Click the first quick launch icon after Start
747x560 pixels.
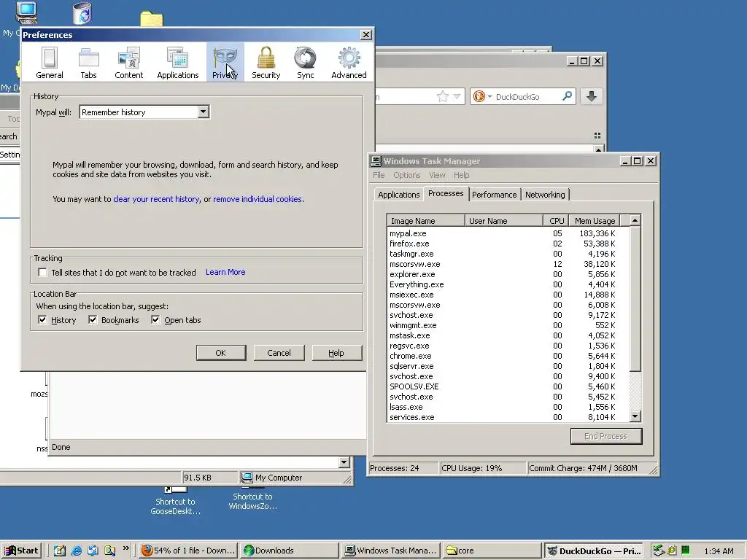pyautogui.click(x=60, y=551)
